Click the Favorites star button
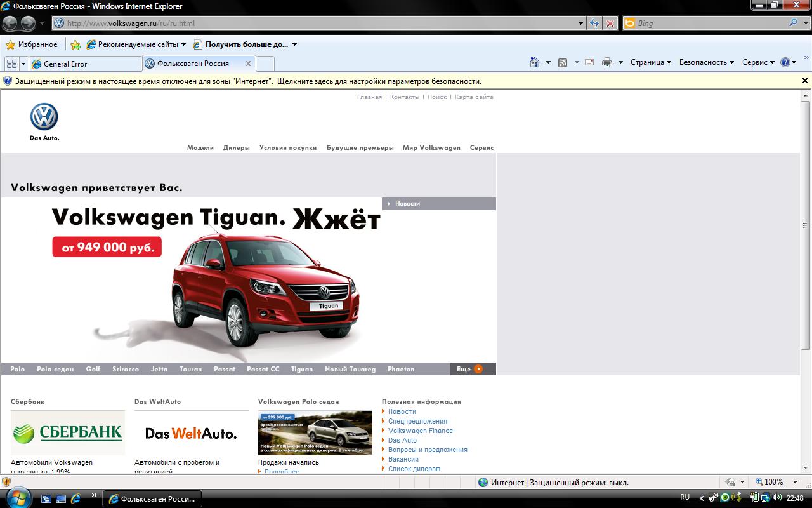Image resolution: width=812 pixels, height=508 pixels. [32, 44]
